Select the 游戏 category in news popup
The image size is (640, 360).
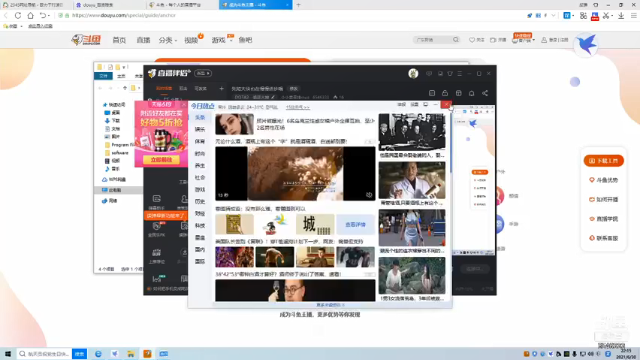click(200, 189)
